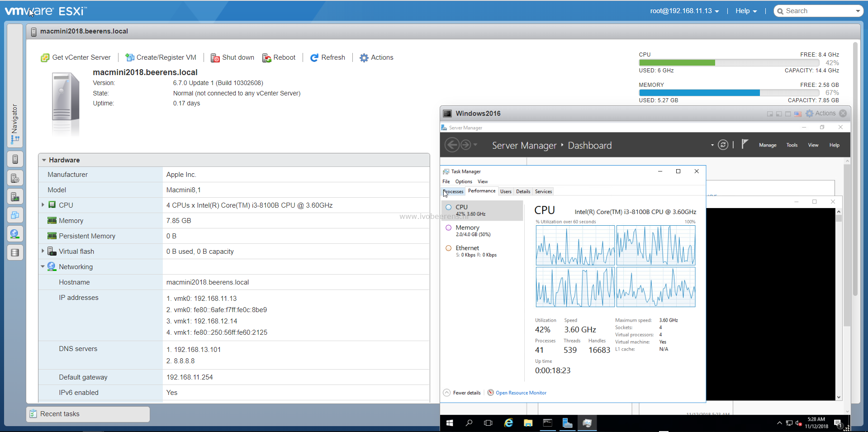Click the ESXi page vertical scrollbar
This screenshot has width=868, height=432.
(x=855, y=170)
